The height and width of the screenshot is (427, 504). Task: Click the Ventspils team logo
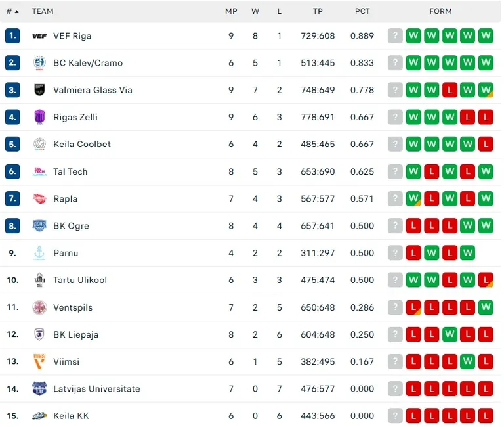(39, 307)
